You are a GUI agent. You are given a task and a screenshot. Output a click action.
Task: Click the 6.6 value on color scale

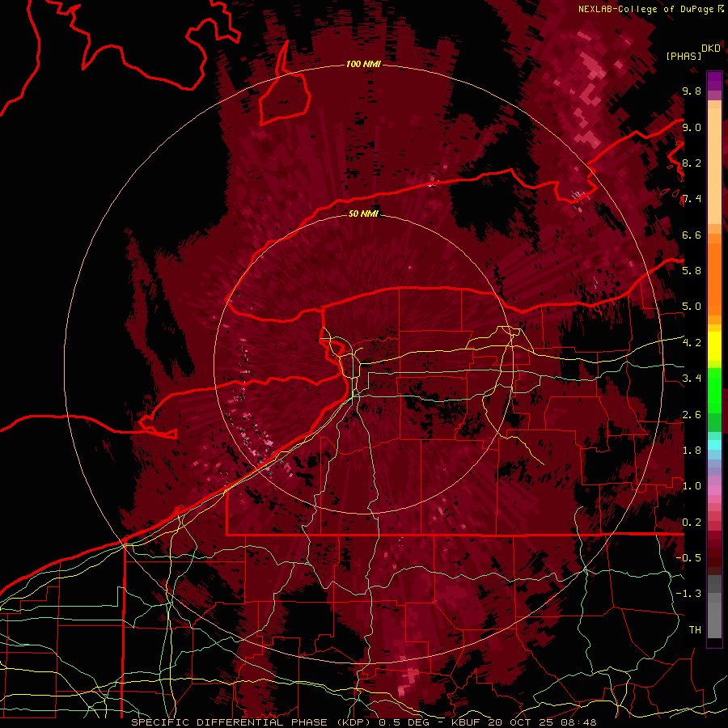[x=692, y=235]
